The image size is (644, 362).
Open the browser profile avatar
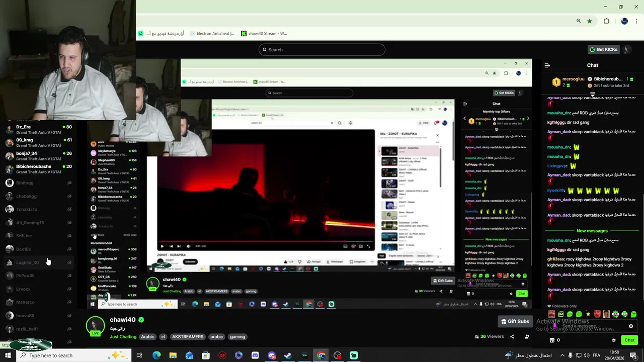[x=624, y=21]
